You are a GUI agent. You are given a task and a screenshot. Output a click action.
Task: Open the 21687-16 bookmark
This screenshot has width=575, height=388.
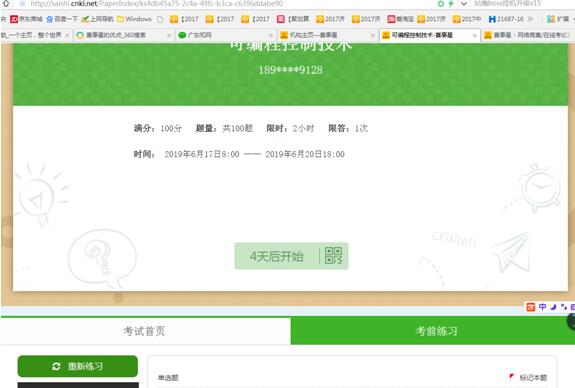(x=506, y=19)
